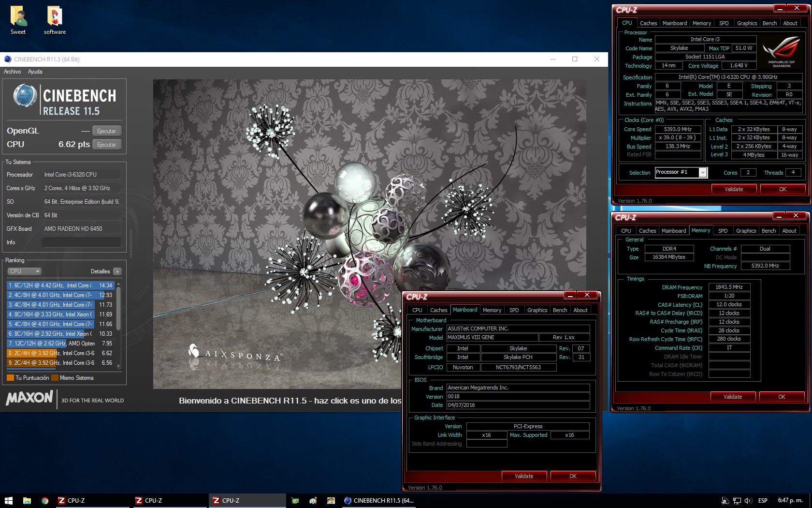Click Validate in the Mainboard window
812x508 pixels.
click(524, 476)
